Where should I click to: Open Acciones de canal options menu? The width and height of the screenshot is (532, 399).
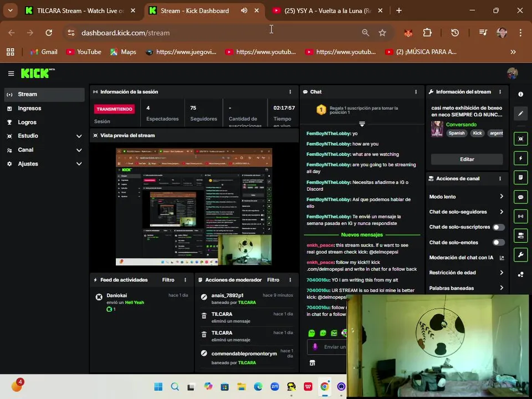coord(500,178)
